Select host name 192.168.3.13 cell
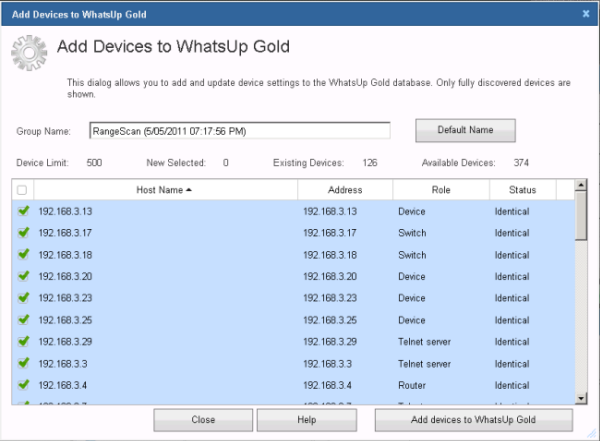Viewport: 600px width, 441px height. [x=65, y=211]
